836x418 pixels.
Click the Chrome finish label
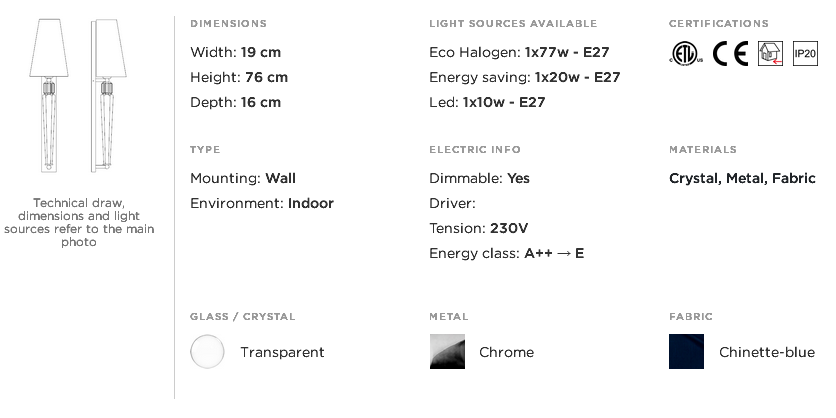click(x=506, y=352)
